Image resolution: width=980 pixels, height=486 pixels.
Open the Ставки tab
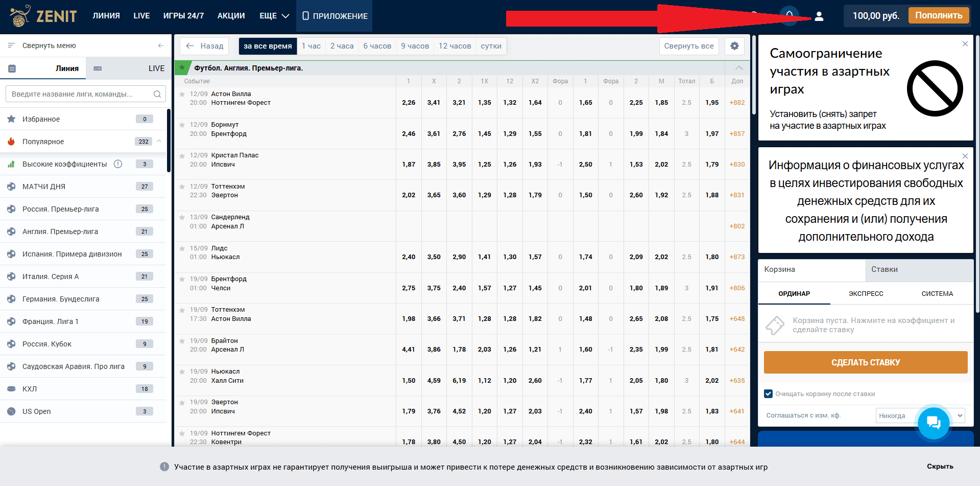coord(919,270)
